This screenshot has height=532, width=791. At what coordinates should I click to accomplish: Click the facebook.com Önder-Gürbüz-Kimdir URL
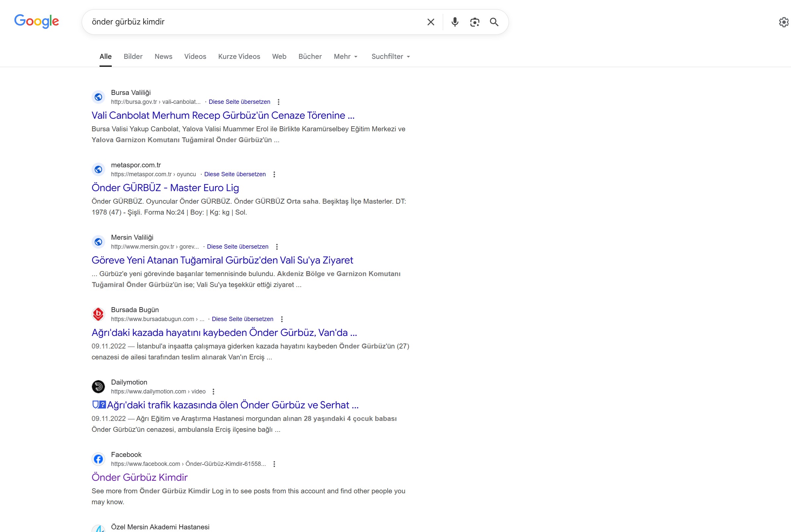(x=188, y=464)
